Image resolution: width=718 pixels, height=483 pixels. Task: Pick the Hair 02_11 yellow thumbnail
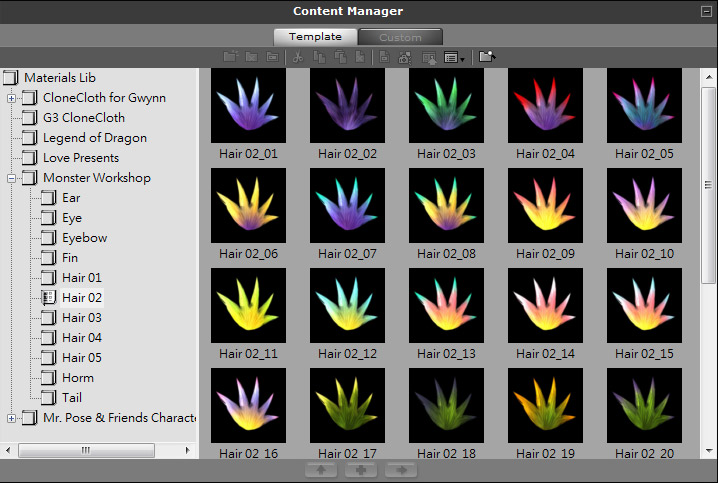click(x=248, y=306)
